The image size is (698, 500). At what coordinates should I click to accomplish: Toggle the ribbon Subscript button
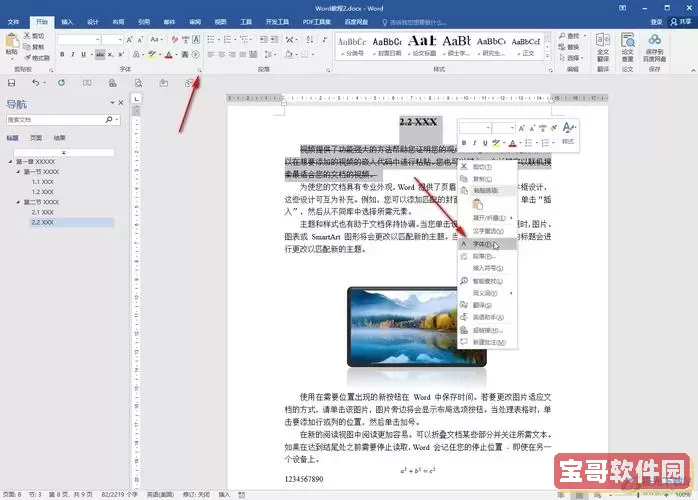click(110, 54)
